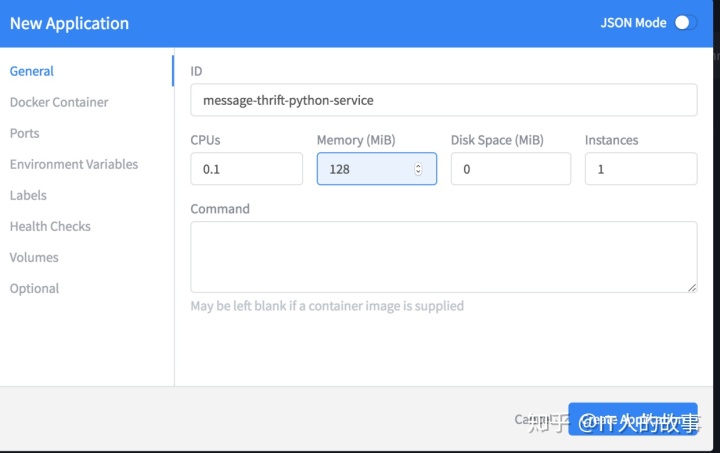720x453 pixels.
Task: Click the Cancel button
Action: pos(533,419)
